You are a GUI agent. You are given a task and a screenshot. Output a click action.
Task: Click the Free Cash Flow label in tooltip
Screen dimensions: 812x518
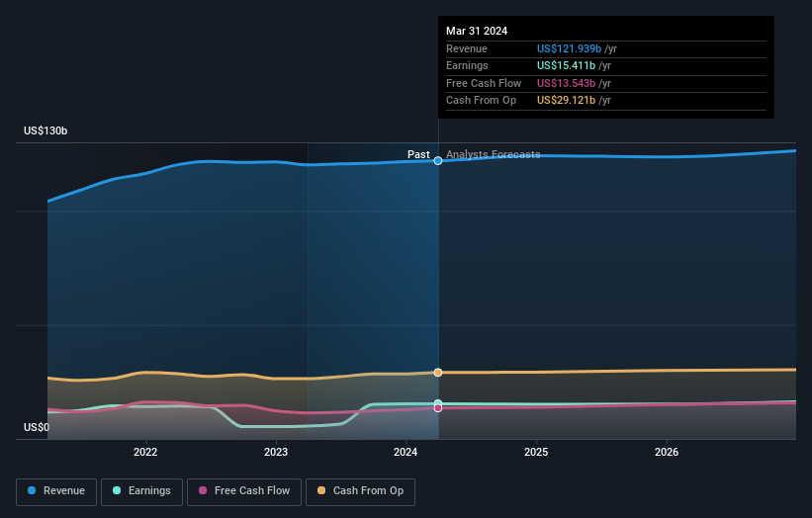(484, 83)
